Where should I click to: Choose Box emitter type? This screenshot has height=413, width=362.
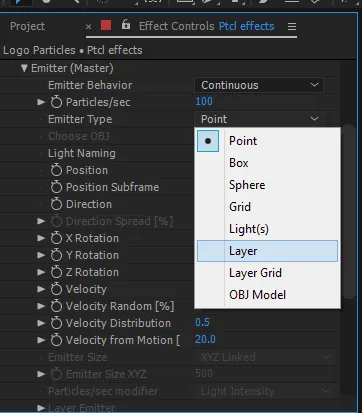click(x=267, y=163)
